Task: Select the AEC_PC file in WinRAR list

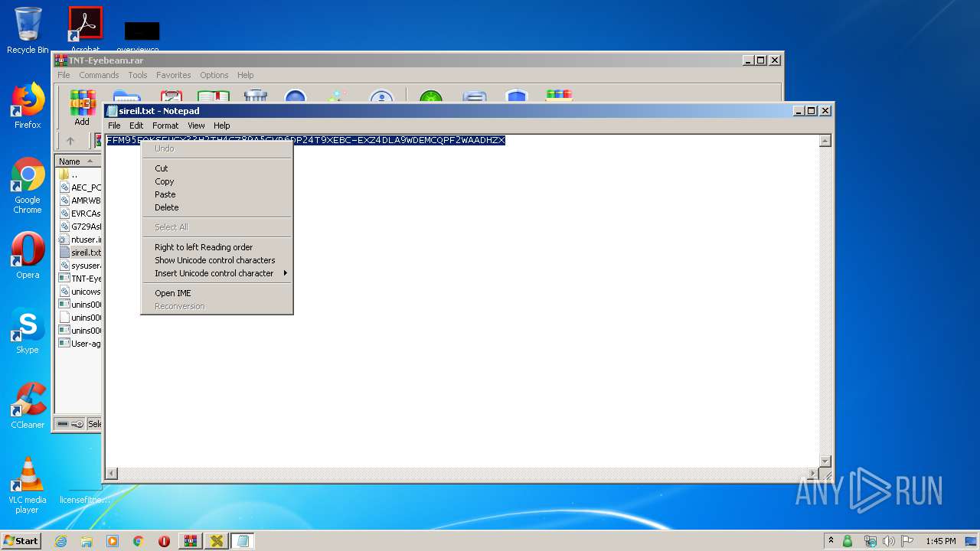Action: (80, 187)
